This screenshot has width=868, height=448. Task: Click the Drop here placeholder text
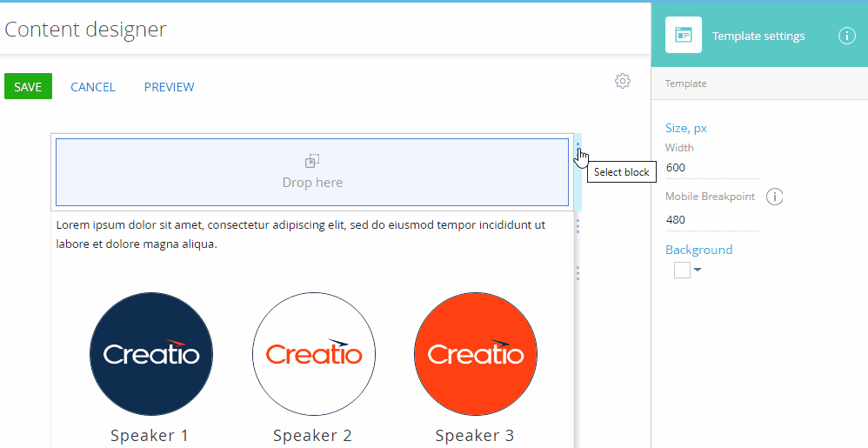pyautogui.click(x=312, y=183)
